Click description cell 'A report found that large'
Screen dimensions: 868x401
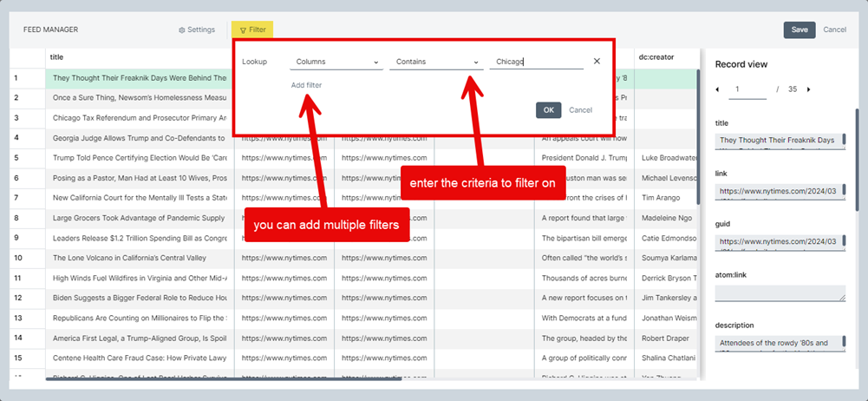[x=584, y=218]
